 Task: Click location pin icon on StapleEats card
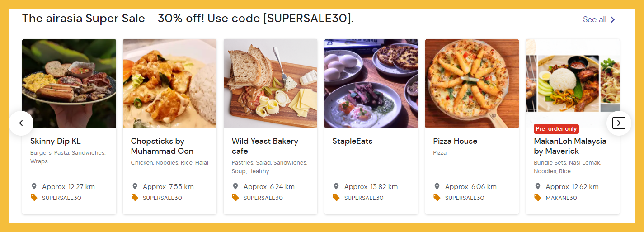pos(336,186)
